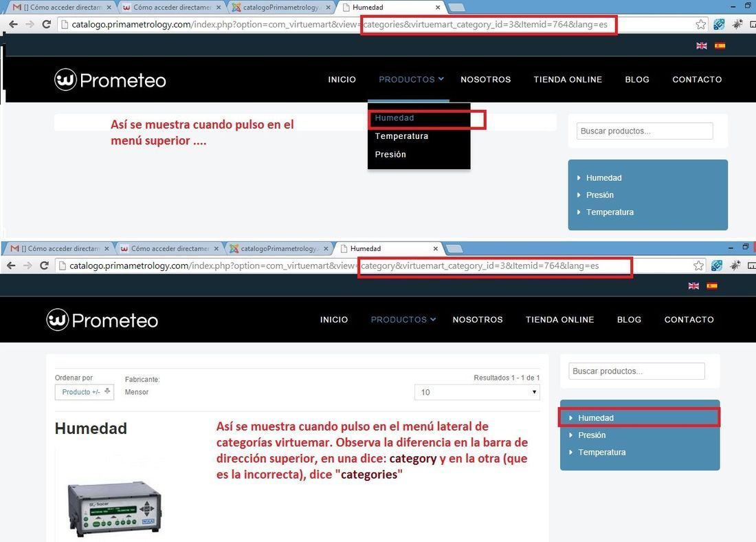Image resolution: width=756 pixels, height=542 pixels.
Task: Switch to catalogoPrimametrology tab in upper browser
Action: (282, 8)
